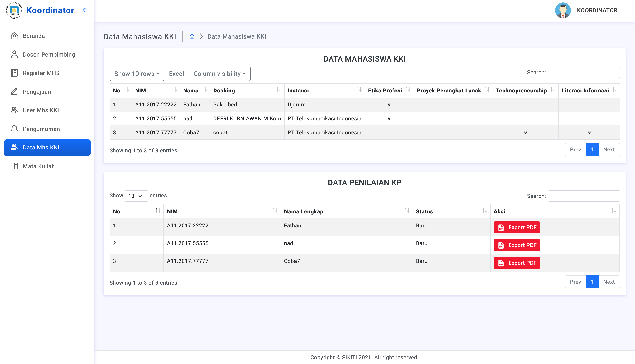Click 'A11.2017.77777' in the KKI table

click(156, 132)
